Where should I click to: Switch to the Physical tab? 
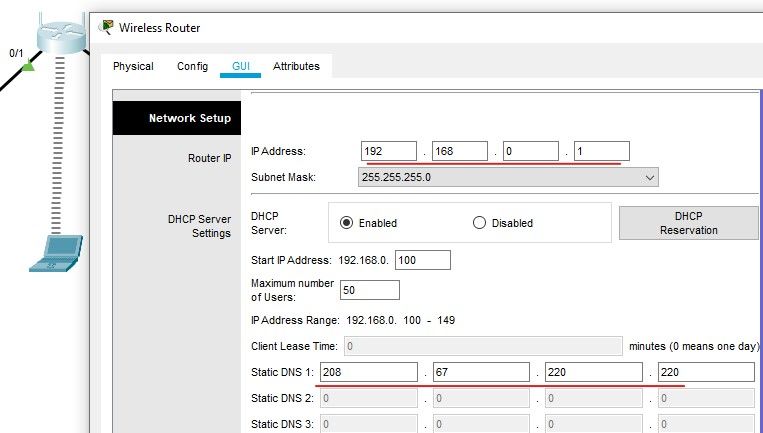[x=133, y=66]
